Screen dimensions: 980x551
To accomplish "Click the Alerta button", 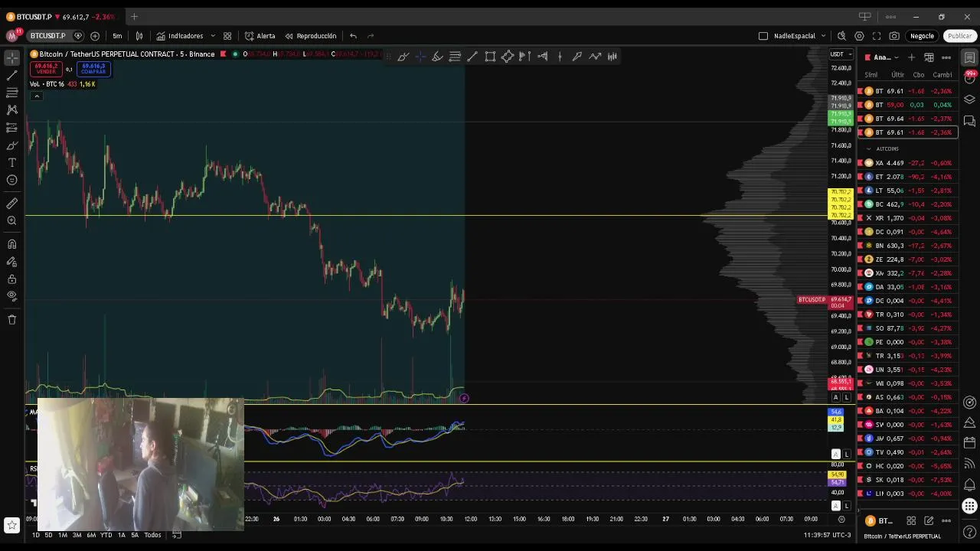I will tap(260, 36).
